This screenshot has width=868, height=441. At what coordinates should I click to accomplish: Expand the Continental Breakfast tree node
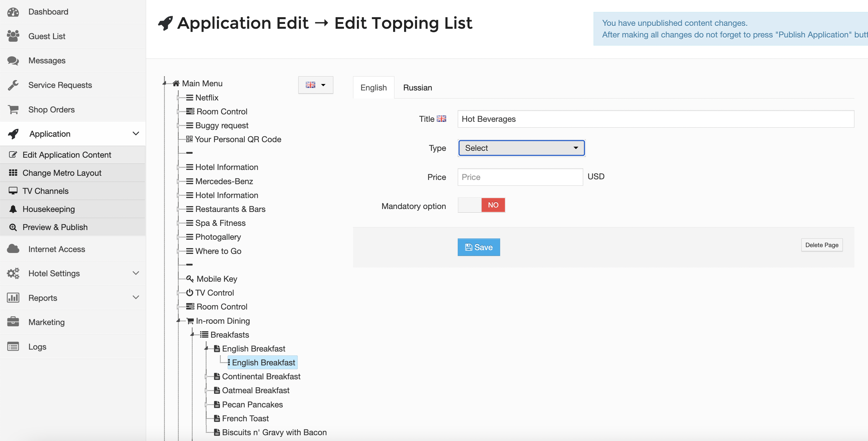coord(206,376)
